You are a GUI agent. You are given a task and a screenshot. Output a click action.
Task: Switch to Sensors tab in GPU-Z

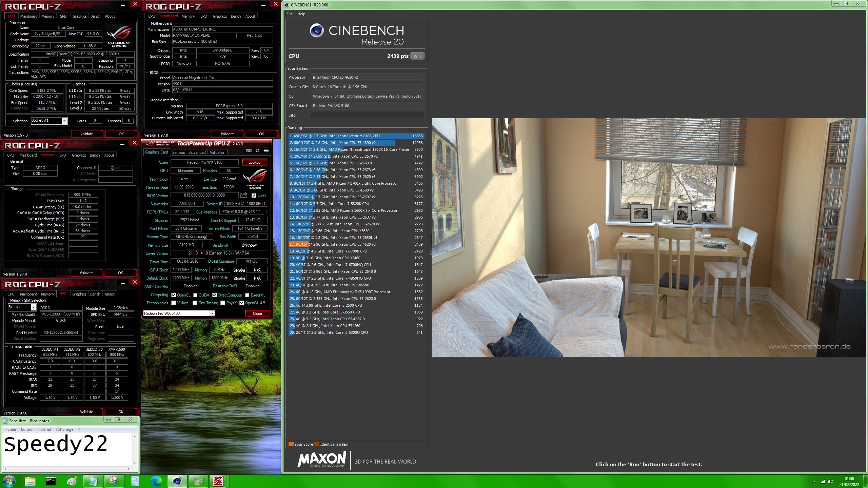tap(178, 152)
